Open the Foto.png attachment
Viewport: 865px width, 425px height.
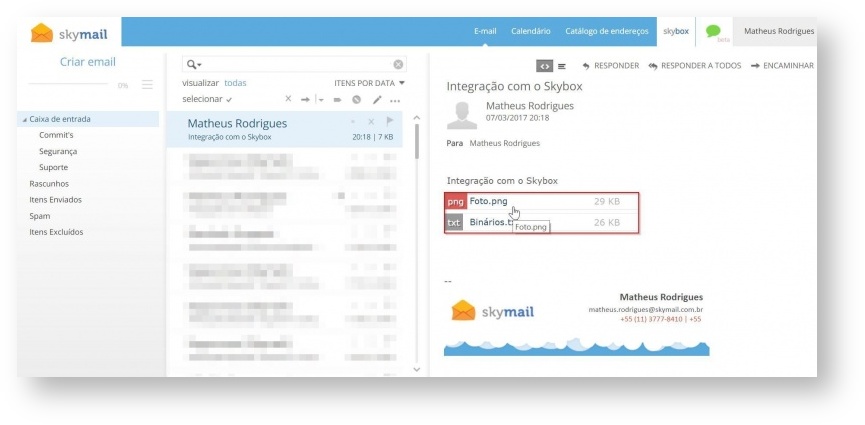click(x=488, y=201)
